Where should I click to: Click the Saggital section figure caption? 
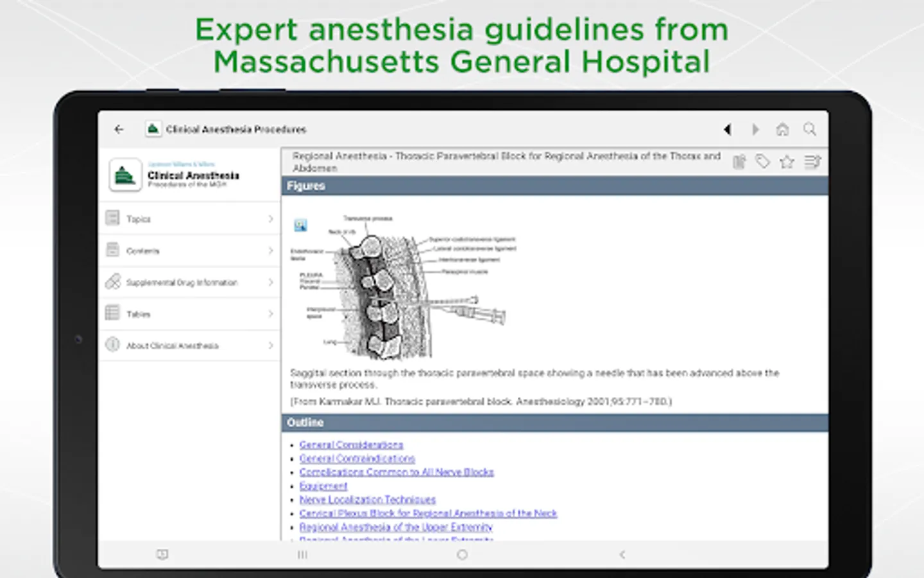click(x=535, y=378)
